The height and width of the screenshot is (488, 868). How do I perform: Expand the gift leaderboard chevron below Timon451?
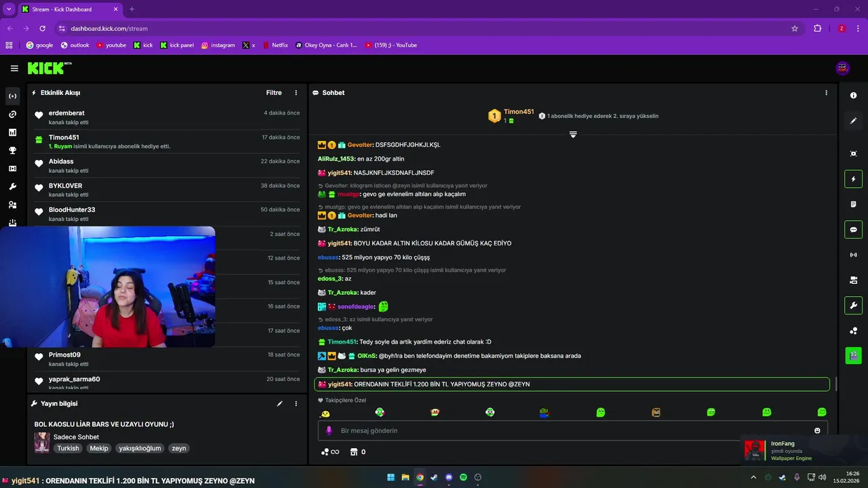573,135
